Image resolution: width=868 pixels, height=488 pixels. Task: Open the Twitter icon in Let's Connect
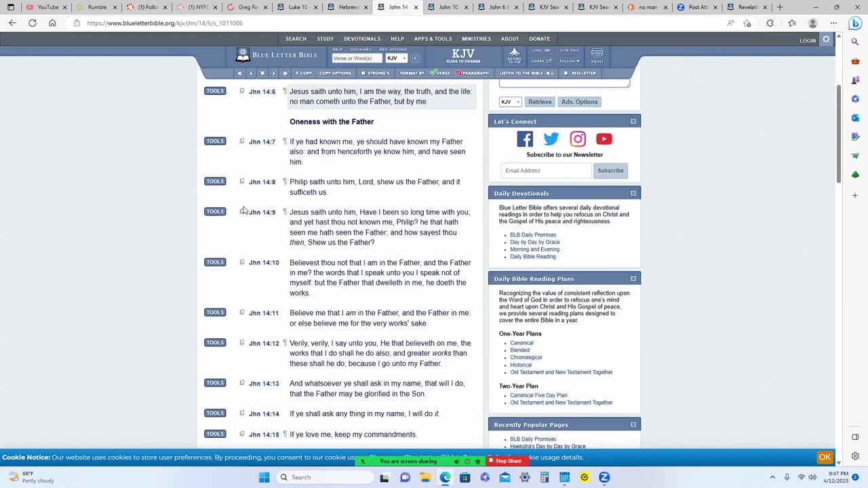[551, 139]
